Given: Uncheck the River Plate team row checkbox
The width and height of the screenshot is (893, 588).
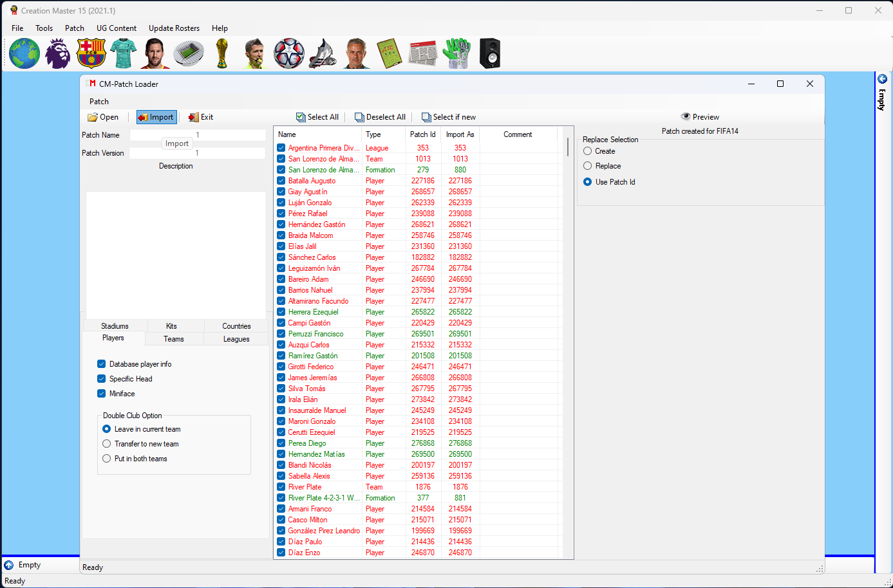Looking at the screenshot, I should tap(281, 487).
